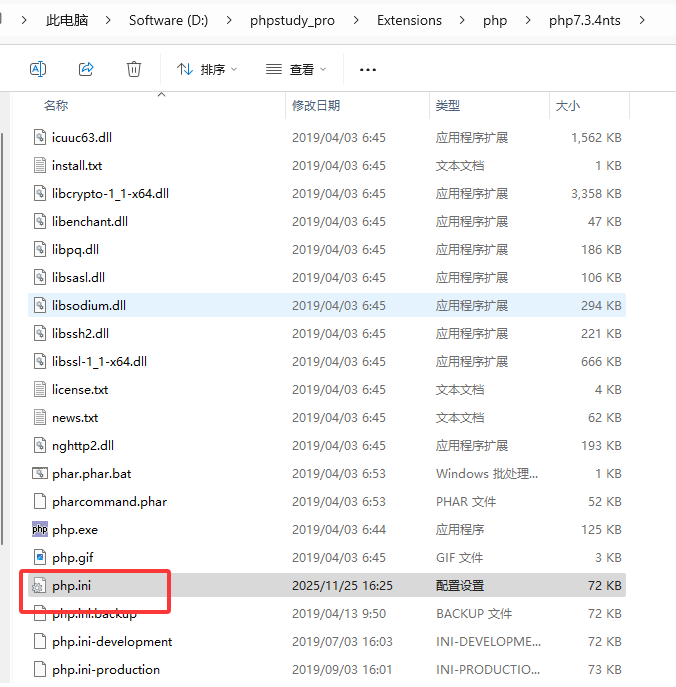Select the file name php.exe

[75, 530]
